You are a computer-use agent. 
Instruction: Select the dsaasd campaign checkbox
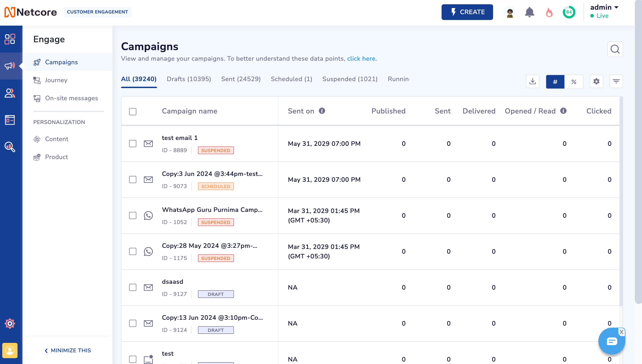[x=133, y=287]
